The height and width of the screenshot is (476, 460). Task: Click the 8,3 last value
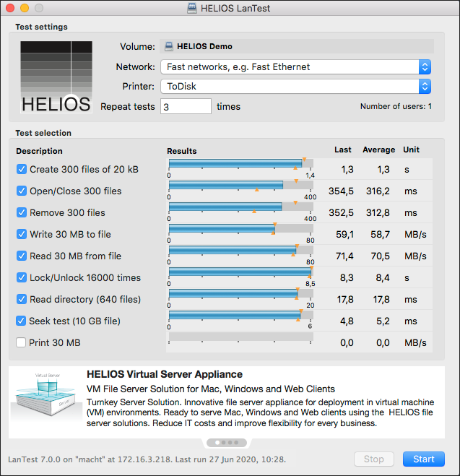(347, 278)
